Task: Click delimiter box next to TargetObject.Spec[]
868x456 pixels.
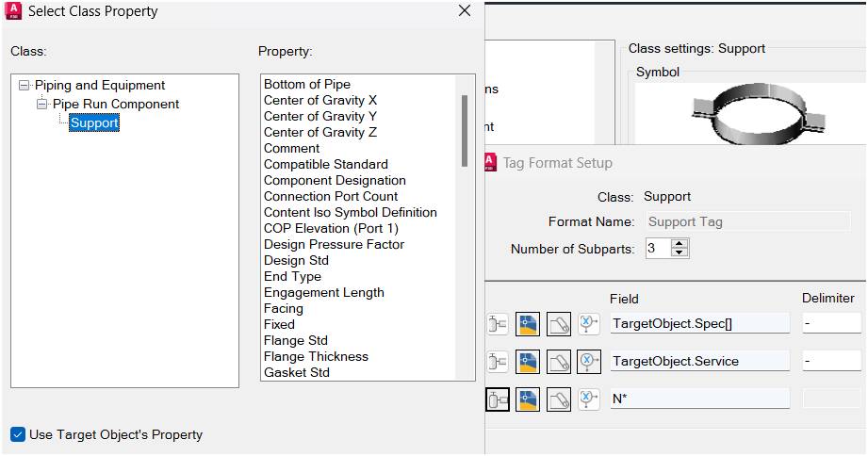Action: click(831, 323)
